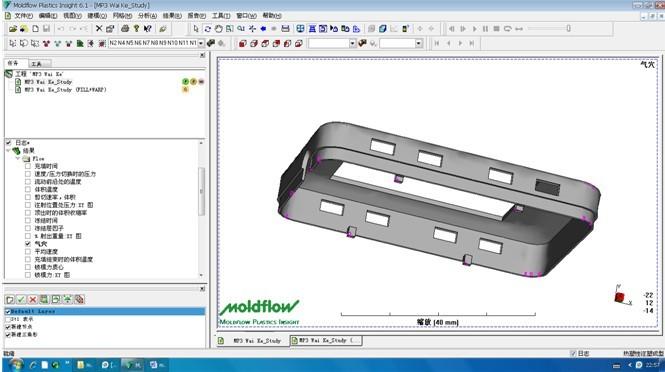
Task: Click the context help arrow-question icon
Action: point(147,29)
